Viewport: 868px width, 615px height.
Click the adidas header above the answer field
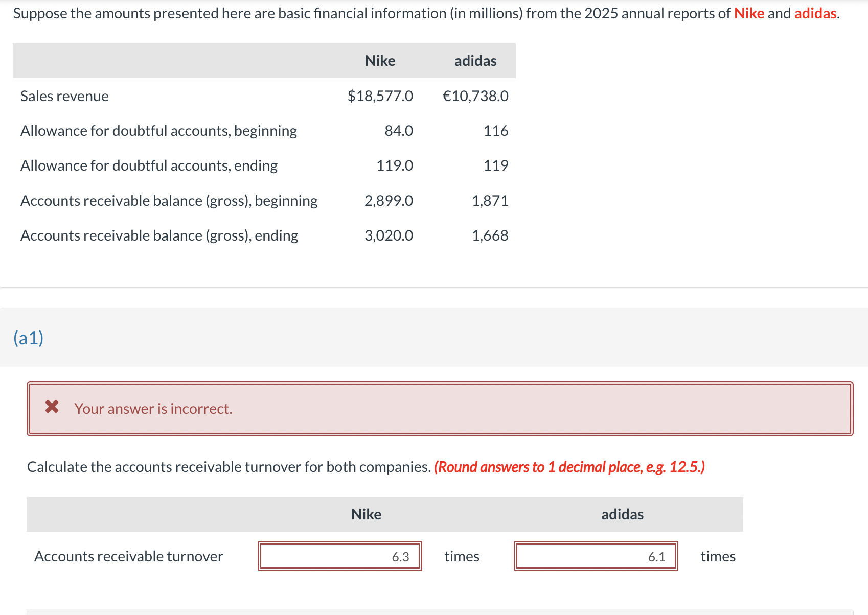pos(622,514)
